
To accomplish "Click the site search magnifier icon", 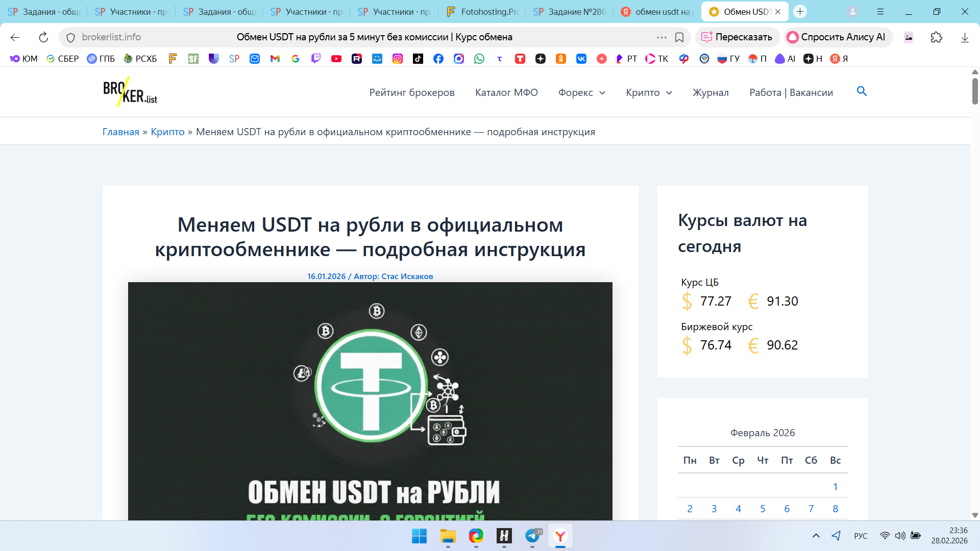I will (x=862, y=91).
